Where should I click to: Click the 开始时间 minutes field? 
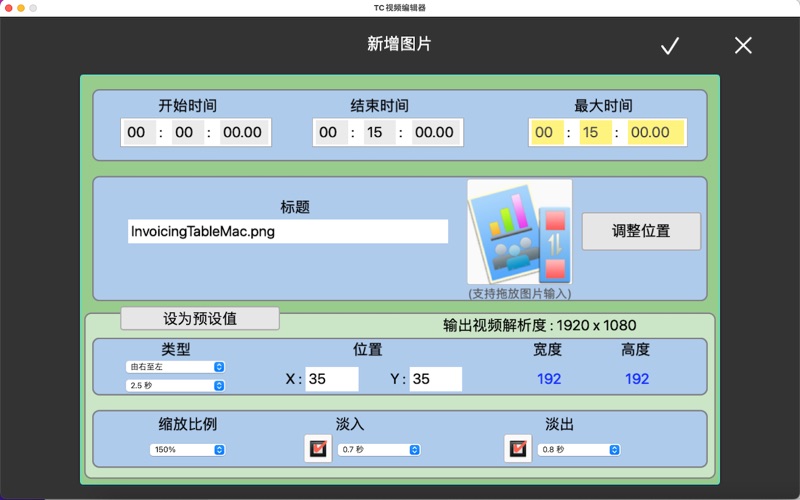(x=187, y=133)
